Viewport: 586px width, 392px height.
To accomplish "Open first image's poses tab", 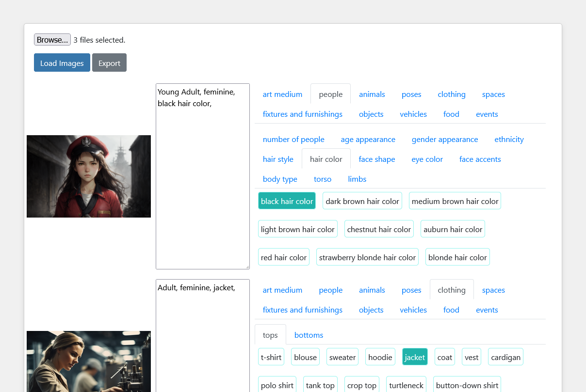I will click(x=411, y=94).
